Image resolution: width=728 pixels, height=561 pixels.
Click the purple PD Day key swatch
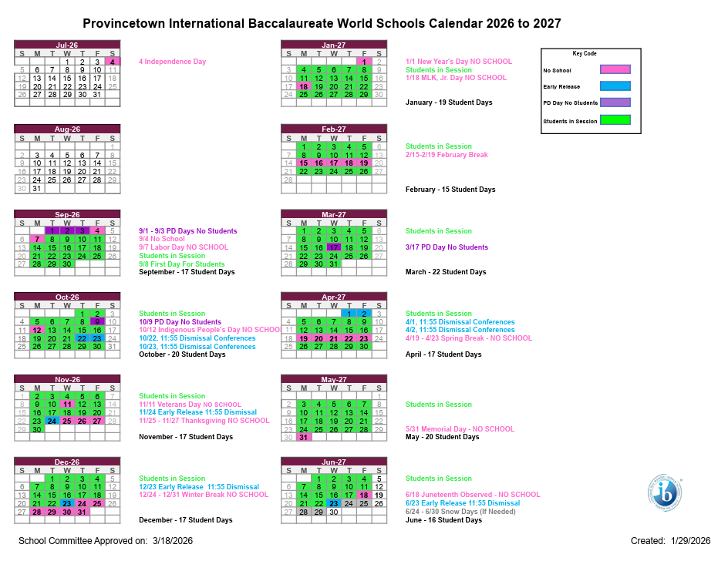click(x=615, y=102)
